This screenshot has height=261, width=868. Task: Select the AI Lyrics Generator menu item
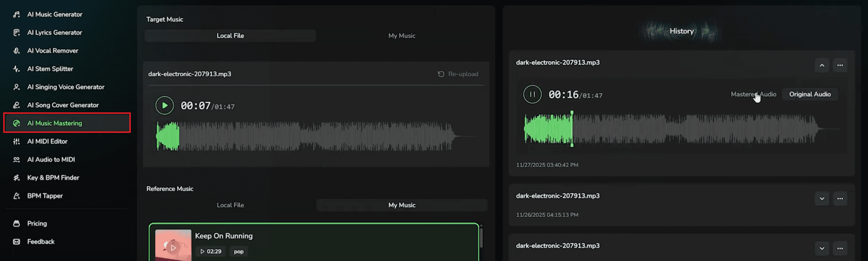click(x=55, y=32)
